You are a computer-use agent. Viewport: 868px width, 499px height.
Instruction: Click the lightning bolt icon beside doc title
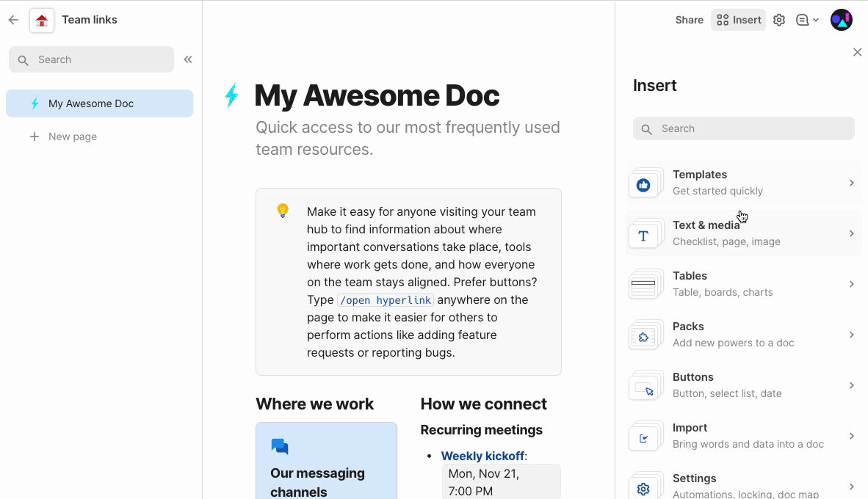[x=231, y=95]
